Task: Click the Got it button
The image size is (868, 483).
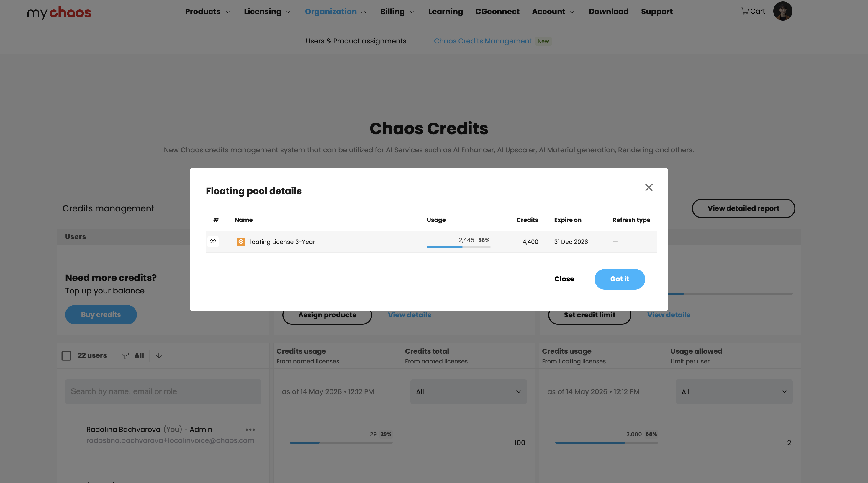Action: click(x=619, y=279)
